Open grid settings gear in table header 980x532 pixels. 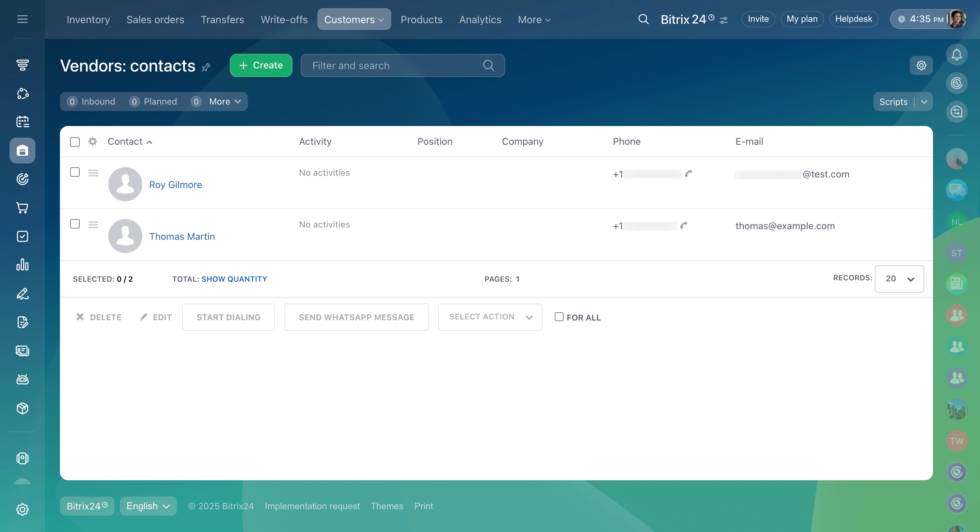(x=92, y=142)
